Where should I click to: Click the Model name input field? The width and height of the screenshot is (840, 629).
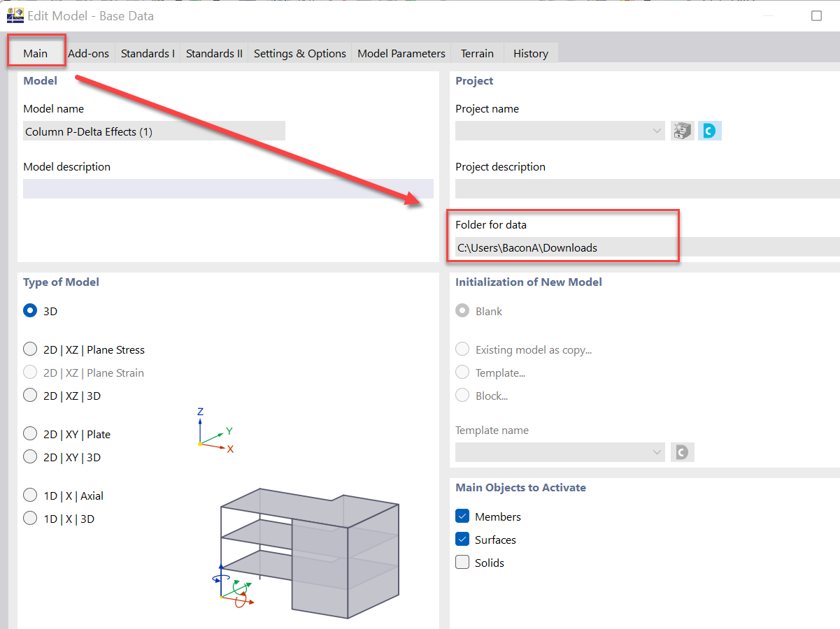154,131
